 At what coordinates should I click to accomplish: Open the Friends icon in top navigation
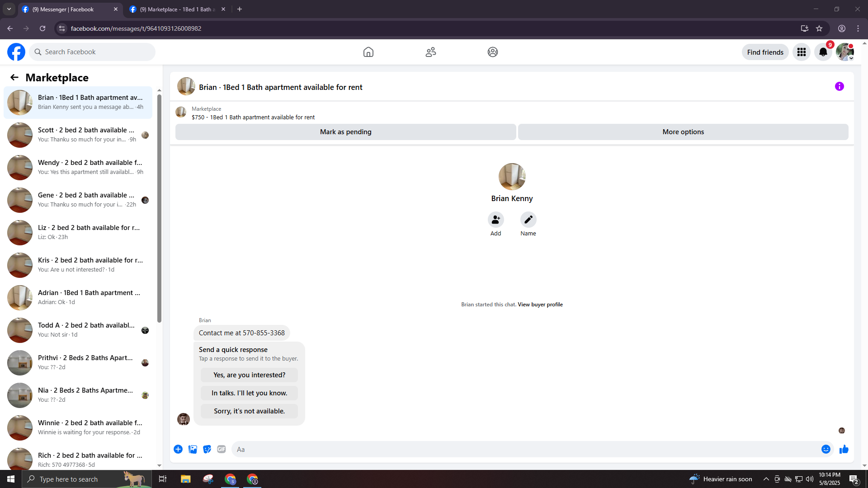pos(431,52)
